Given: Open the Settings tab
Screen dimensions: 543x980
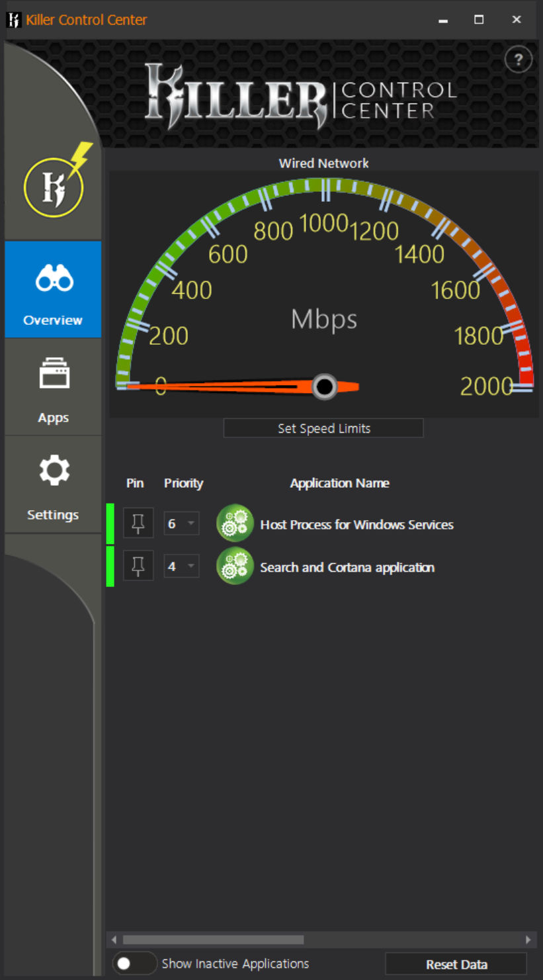Looking at the screenshot, I should (53, 484).
